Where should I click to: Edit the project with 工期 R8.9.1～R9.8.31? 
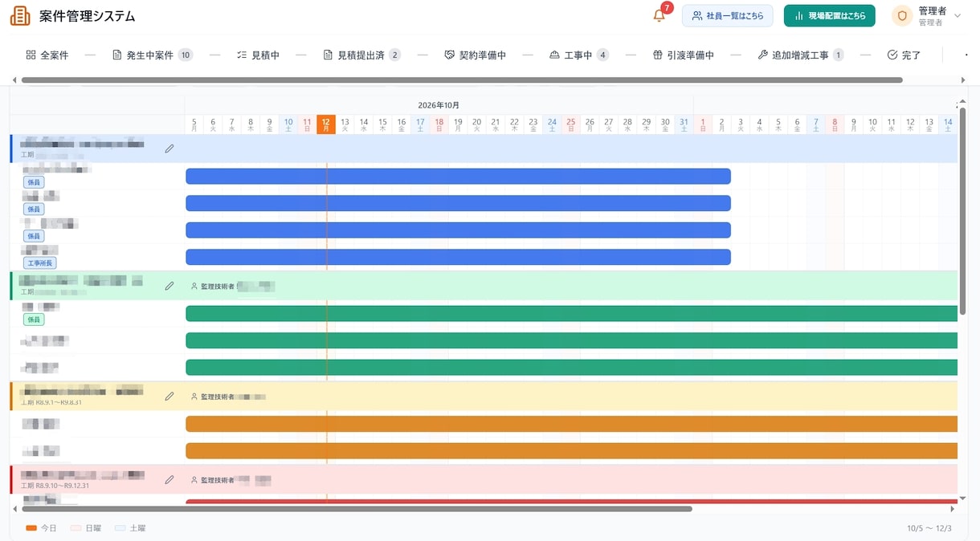[169, 397]
